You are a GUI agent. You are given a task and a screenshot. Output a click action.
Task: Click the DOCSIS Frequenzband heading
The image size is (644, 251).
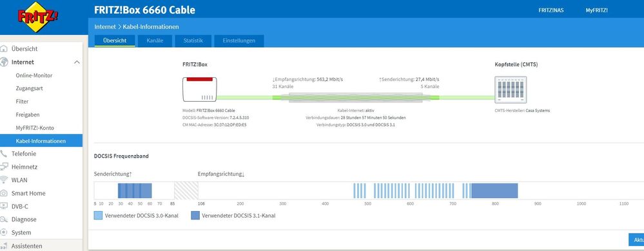[x=121, y=156]
